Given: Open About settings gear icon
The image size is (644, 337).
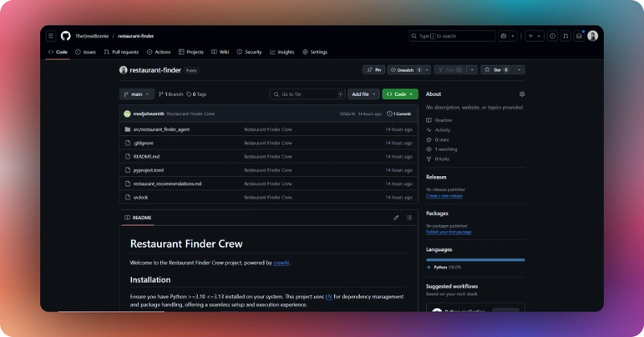Looking at the screenshot, I should click(522, 94).
